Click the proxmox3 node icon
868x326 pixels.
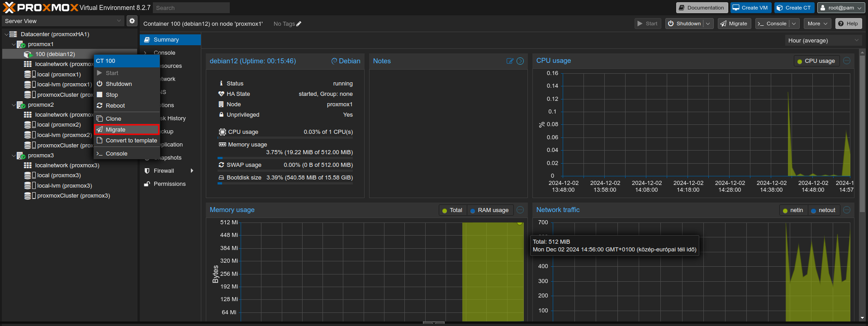pos(21,156)
